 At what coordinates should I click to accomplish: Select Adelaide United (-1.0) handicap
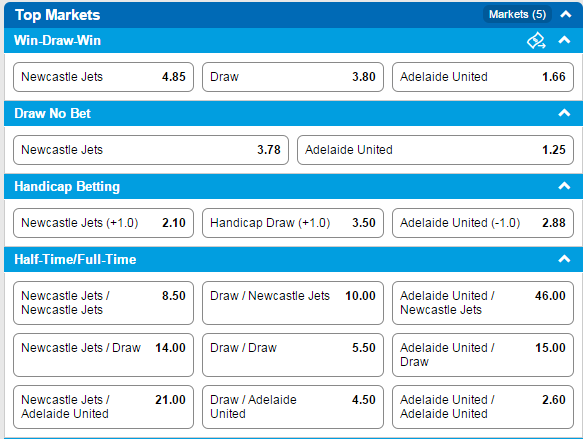pos(483,223)
